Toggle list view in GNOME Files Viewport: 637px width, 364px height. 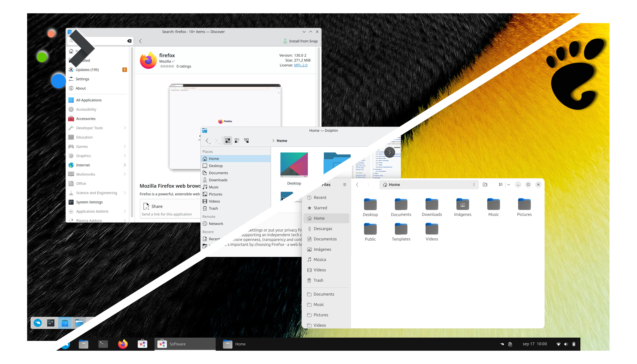pos(501,185)
